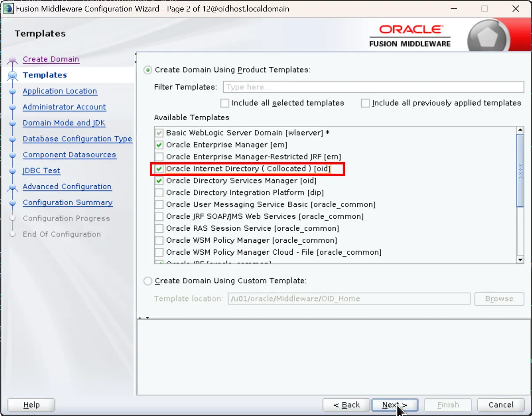This screenshot has width=532, height=416.
Task: Click the templates list scroll up arrow
Action: (520, 130)
